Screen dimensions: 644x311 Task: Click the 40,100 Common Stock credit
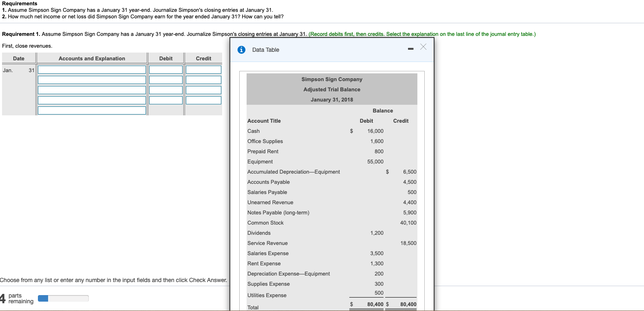[408, 223]
